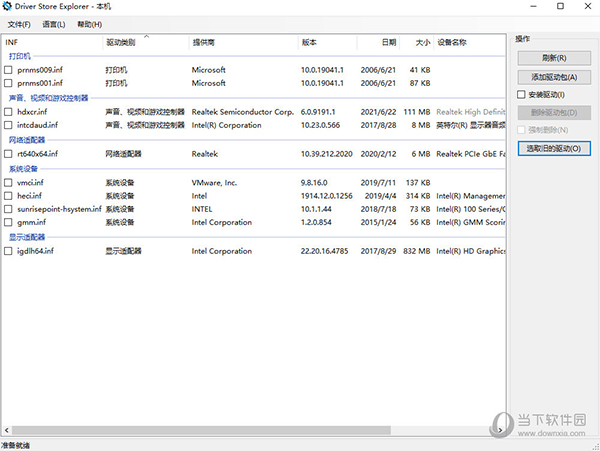This screenshot has width=600, height=451.
Task: Click the horizontal scrollbar right arrow
Action: coord(501,430)
